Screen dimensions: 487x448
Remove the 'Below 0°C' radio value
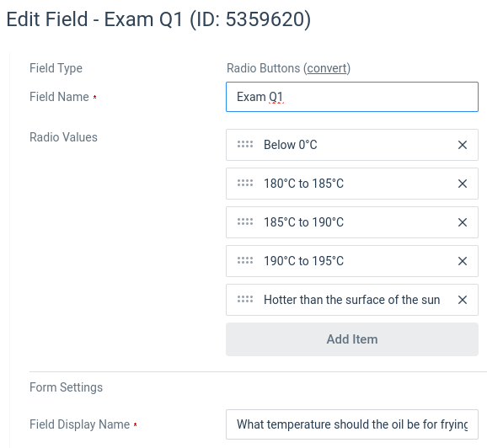point(463,145)
